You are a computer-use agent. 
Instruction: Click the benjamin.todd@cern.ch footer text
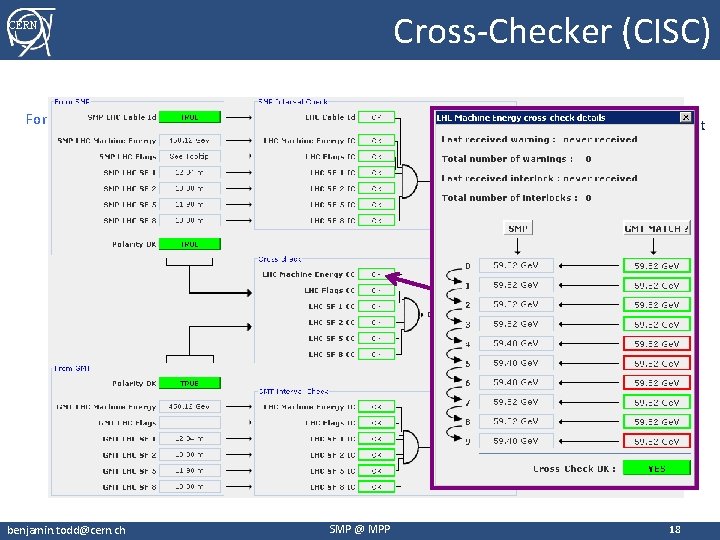67,530
